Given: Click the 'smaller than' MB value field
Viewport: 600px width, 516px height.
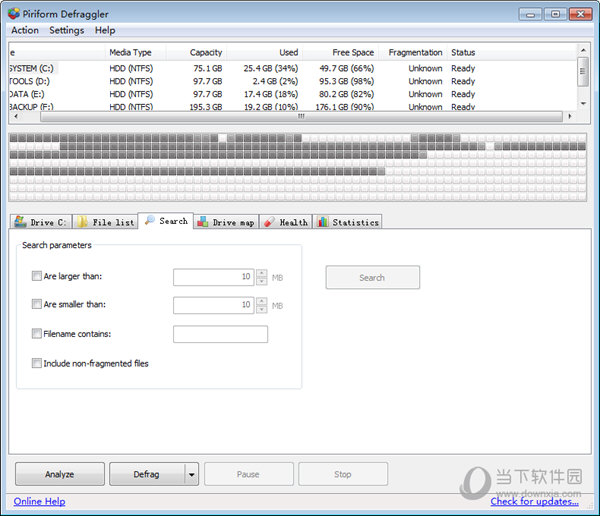Looking at the screenshot, I should (x=214, y=305).
